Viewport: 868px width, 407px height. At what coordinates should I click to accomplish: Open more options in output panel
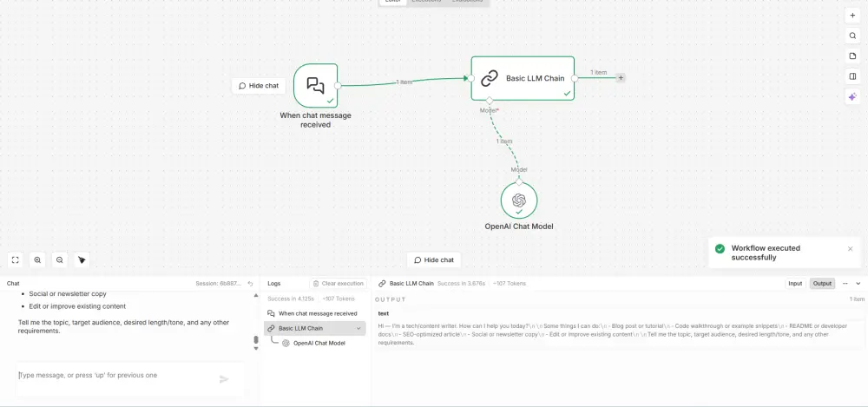845,284
